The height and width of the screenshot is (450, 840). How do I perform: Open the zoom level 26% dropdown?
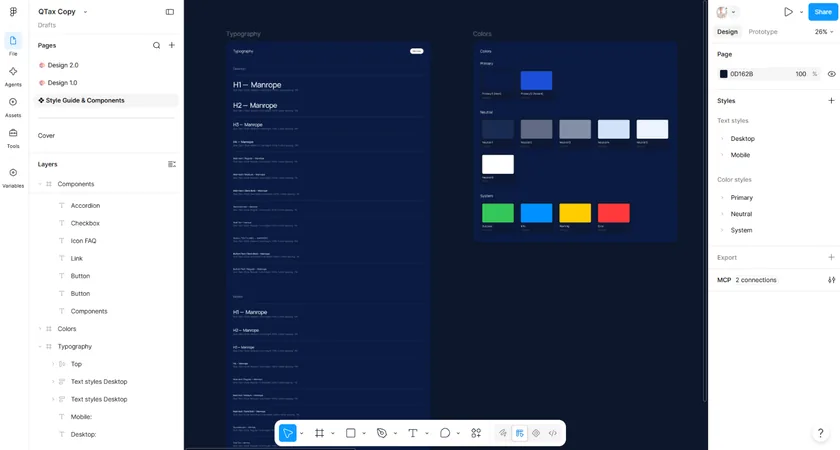(x=824, y=32)
